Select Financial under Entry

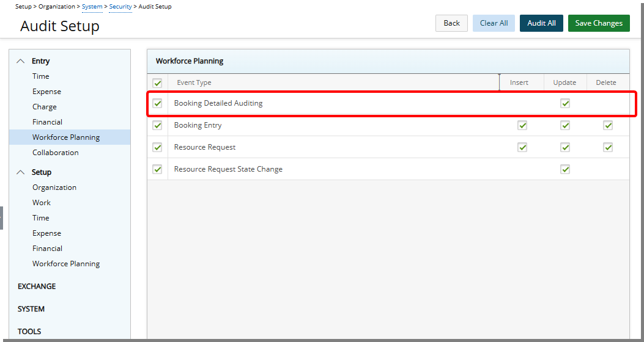point(47,122)
